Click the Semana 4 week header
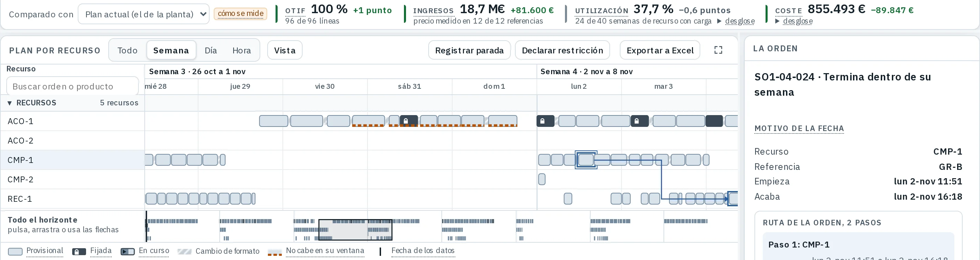This screenshot has width=980, height=260. tap(586, 71)
